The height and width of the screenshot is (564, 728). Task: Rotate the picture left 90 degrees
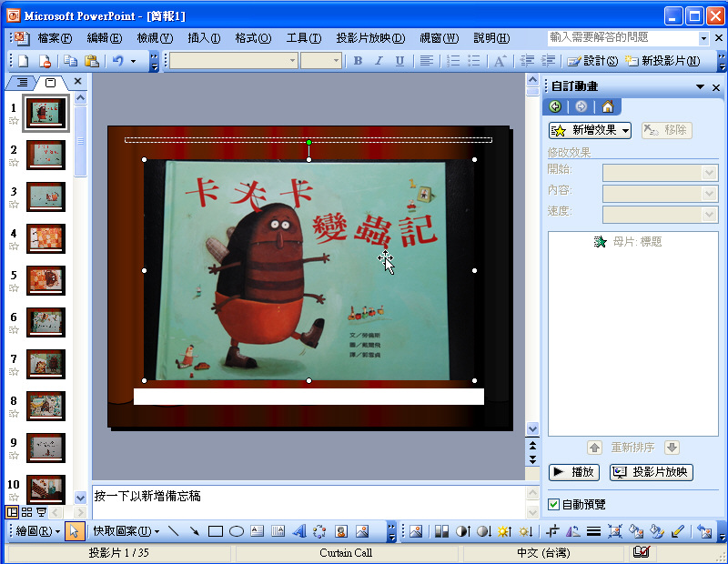(x=573, y=530)
